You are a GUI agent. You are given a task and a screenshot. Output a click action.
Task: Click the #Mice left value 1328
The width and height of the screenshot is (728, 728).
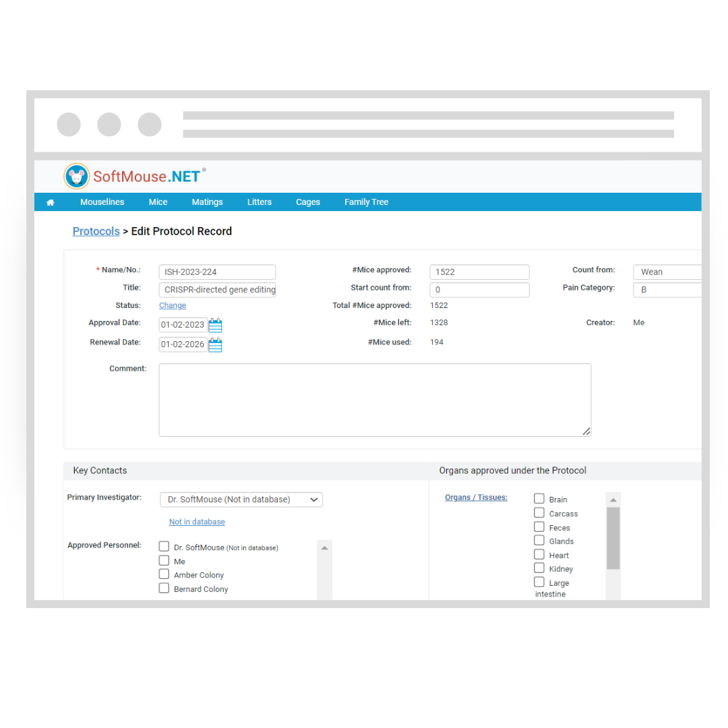click(439, 323)
